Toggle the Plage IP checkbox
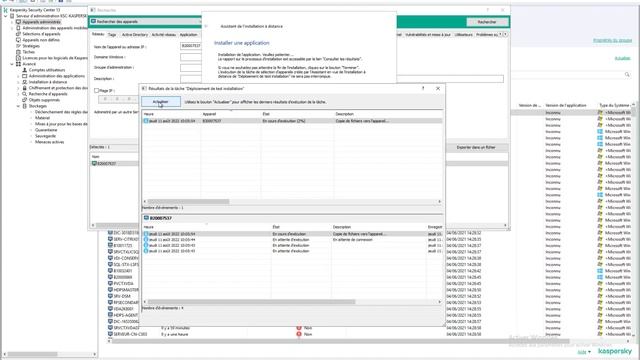The image size is (640, 360). click(96, 91)
